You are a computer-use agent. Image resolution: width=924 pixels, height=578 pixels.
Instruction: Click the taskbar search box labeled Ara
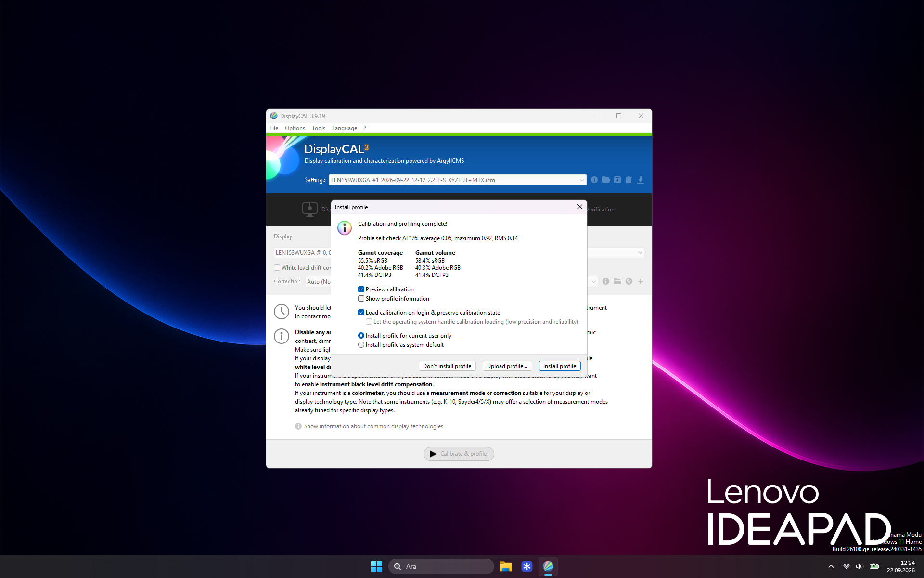441,566
